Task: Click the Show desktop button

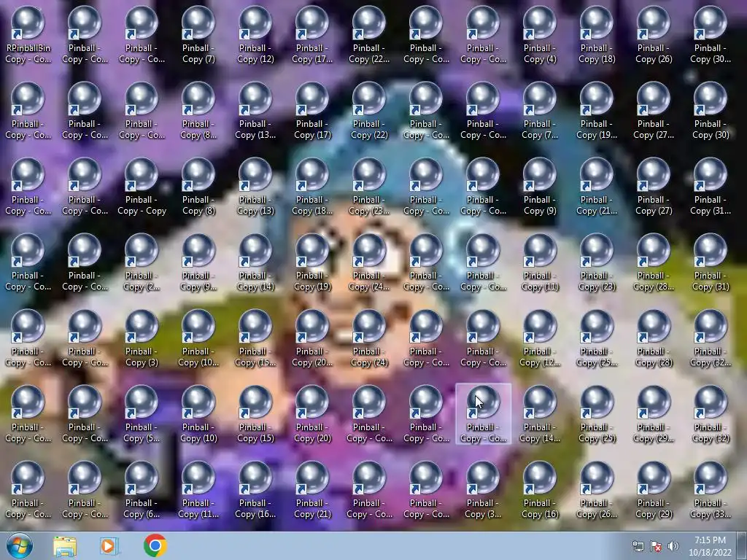Action: pos(742,546)
